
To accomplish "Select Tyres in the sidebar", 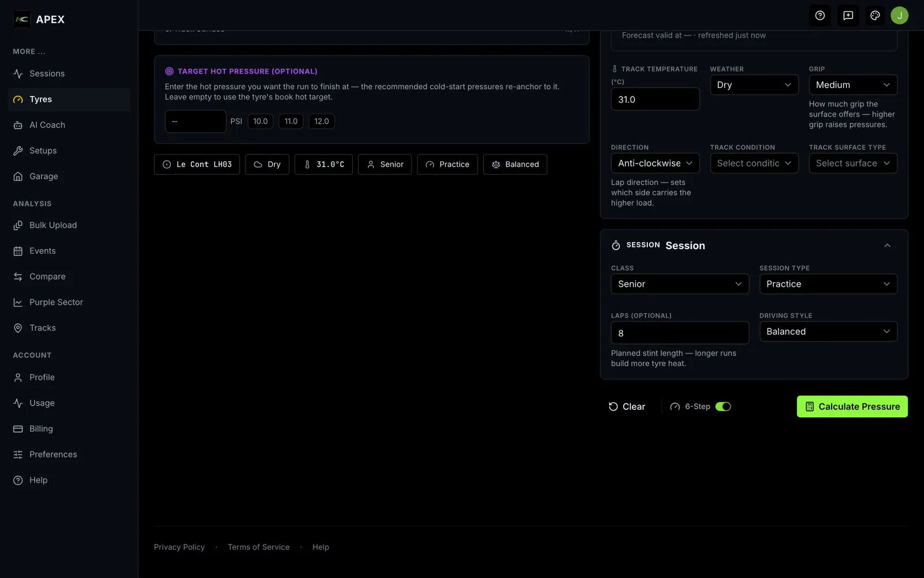I will coord(69,99).
